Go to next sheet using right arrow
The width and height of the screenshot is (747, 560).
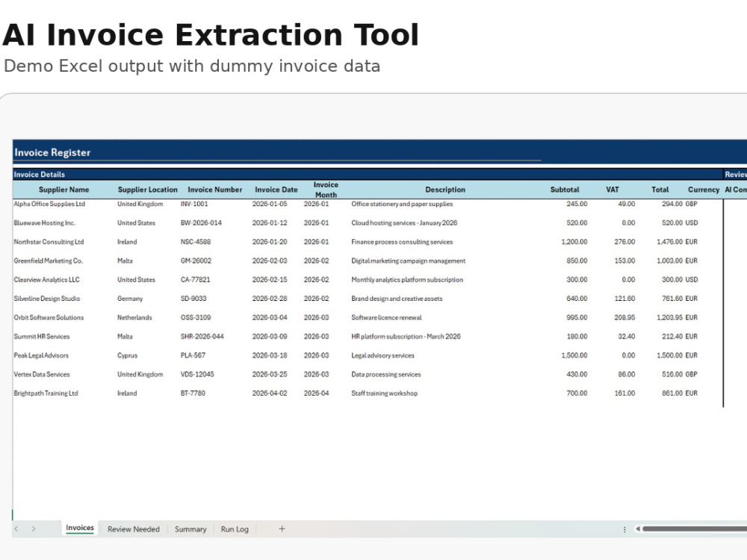(34, 529)
